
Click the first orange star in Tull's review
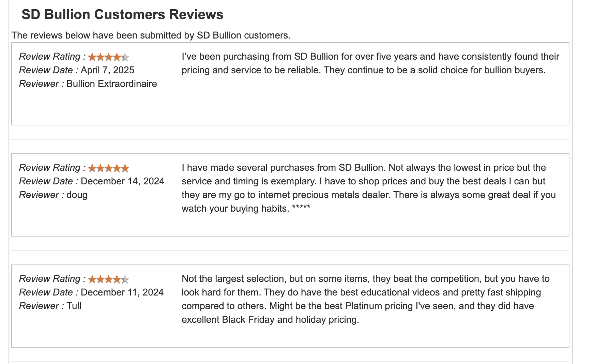coord(92,279)
